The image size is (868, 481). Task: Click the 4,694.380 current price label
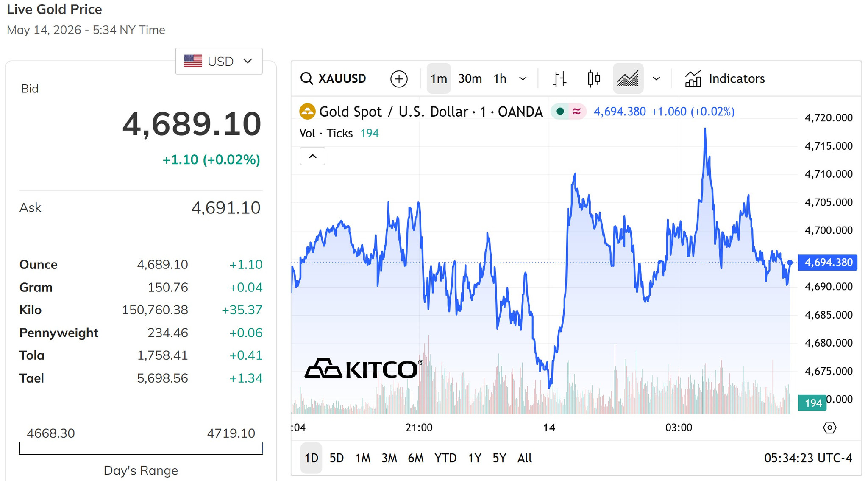click(x=828, y=263)
